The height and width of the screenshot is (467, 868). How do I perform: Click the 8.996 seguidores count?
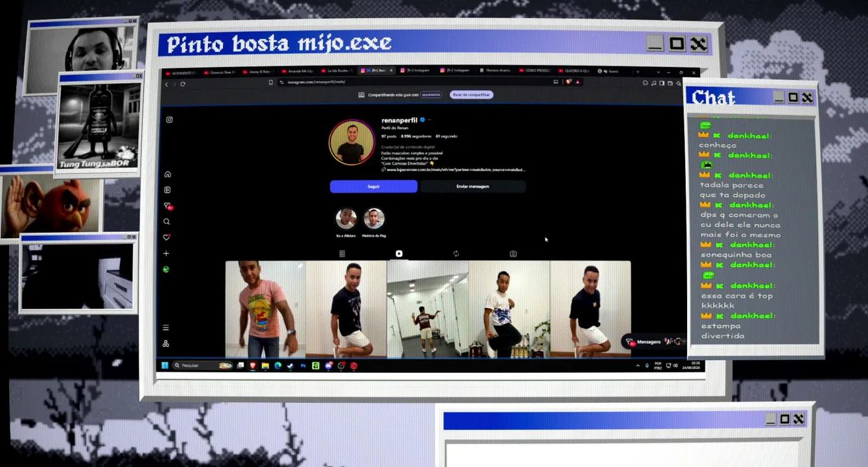(x=415, y=136)
